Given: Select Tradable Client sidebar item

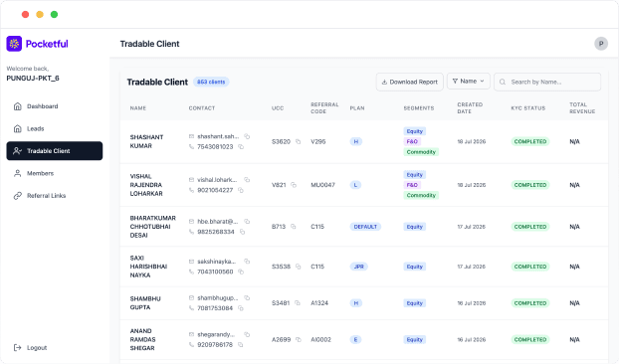Looking at the screenshot, I should point(55,151).
